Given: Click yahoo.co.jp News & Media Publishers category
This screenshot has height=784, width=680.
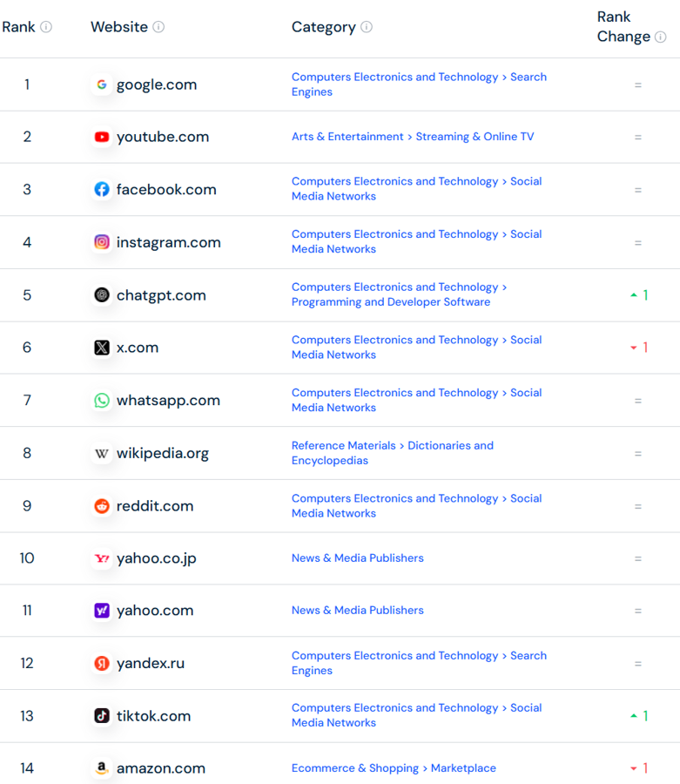Looking at the screenshot, I should [x=357, y=558].
